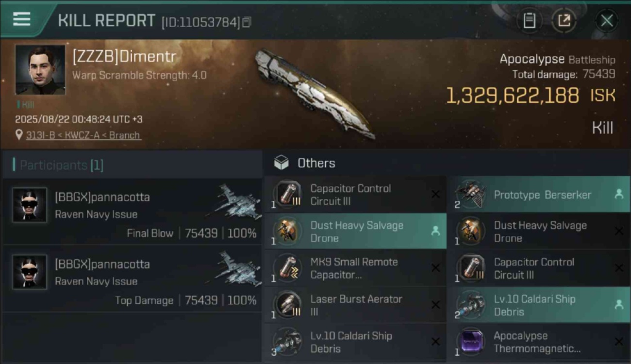This screenshot has width=631, height=364.
Task: Toggle the highlighted Lv.10 Caldari Ship Debris row
Action: 539,305
